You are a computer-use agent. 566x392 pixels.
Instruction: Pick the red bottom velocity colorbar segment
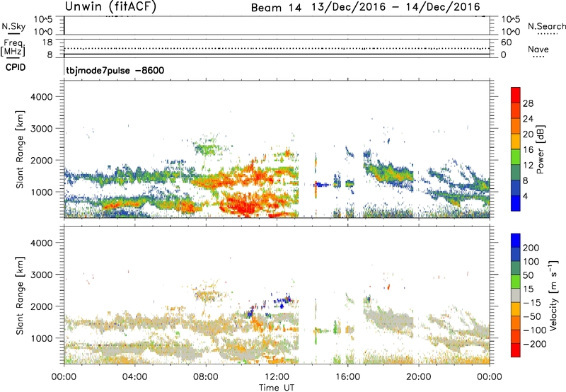click(x=516, y=350)
